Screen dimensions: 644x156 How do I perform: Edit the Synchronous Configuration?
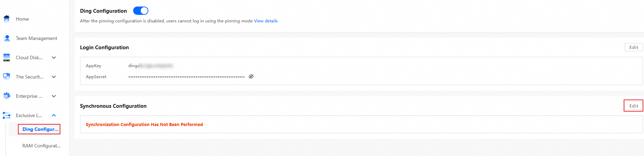click(x=634, y=106)
